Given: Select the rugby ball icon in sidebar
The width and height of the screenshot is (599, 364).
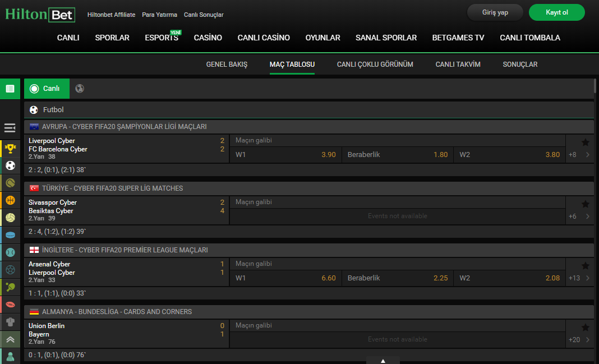Looking at the screenshot, I should coord(10,305).
